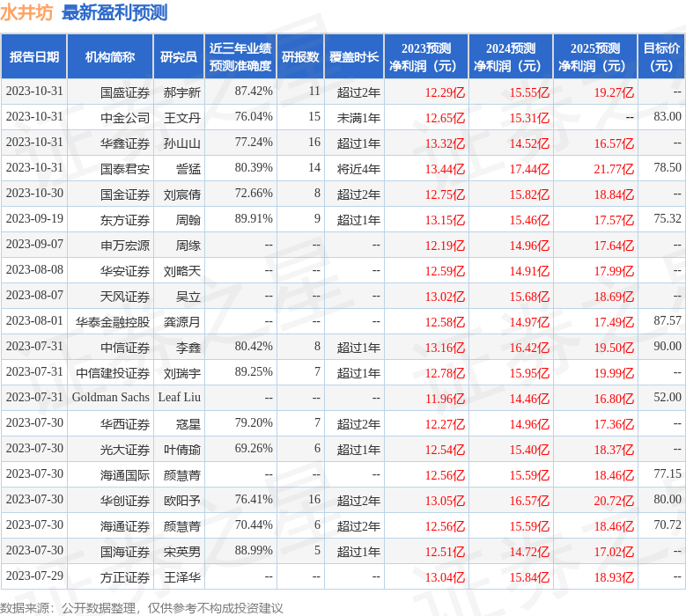
Task: Click 2023 profit value 12.29亿
Action: (x=445, y=92)
